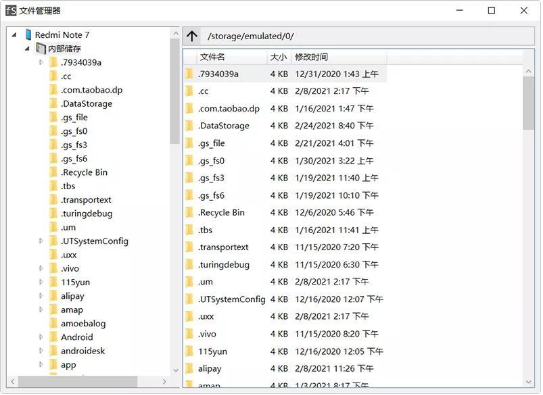Expand the Android folder in tree
Screen dimensions: 543x395
tap(41, 337)
